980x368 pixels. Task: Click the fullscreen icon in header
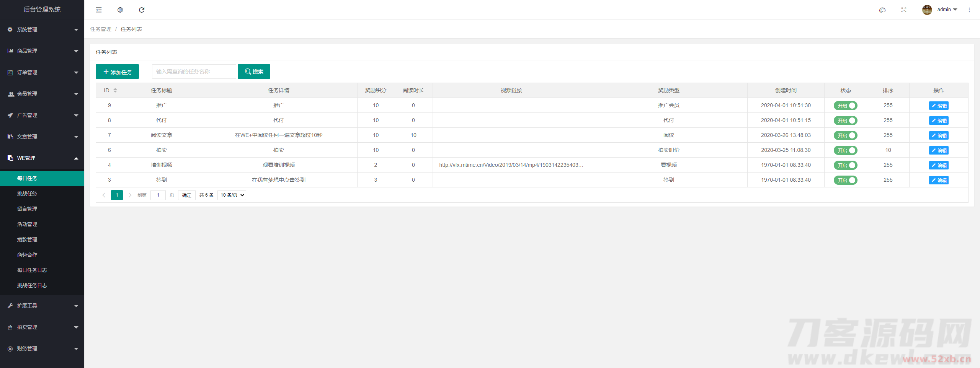904,10
